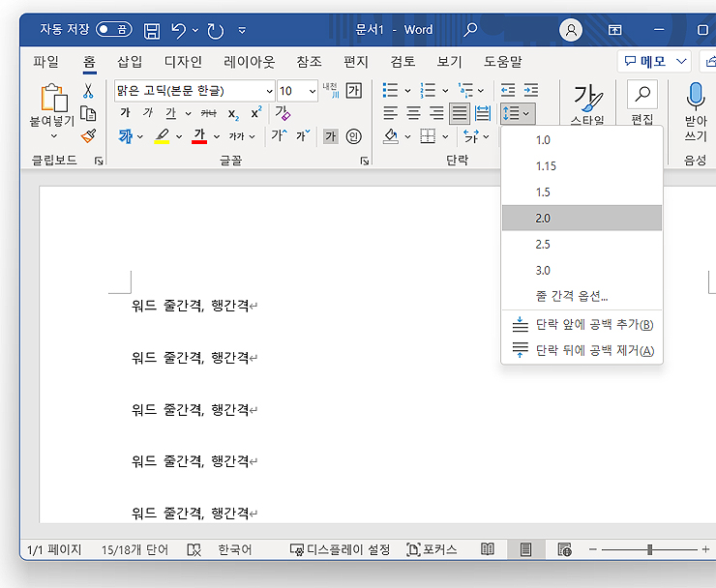Image resolution: width=716 pixels, height=588 pixels.
Task: Switch to Read Mode view
Action: 488,549
